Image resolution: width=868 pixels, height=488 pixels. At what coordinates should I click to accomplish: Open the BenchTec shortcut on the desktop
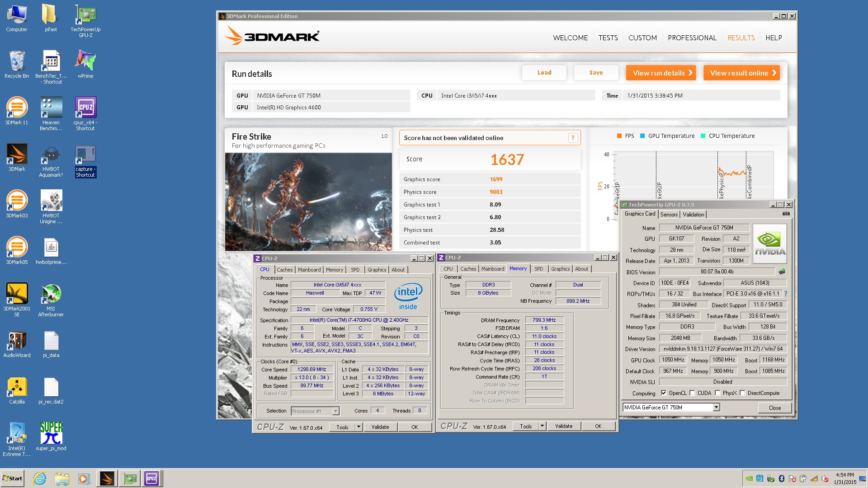pyautogui.click(x=51, y=67)
